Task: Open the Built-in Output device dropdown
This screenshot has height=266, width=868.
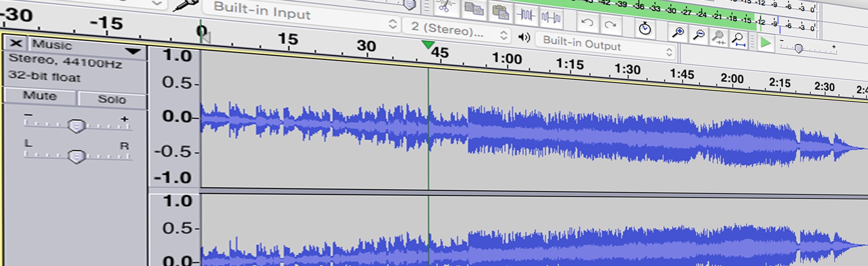Action: click(605, 47)
